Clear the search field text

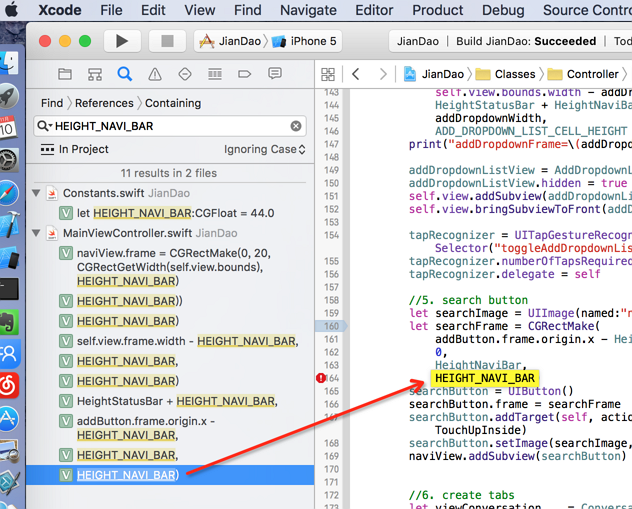coord(296,126)
